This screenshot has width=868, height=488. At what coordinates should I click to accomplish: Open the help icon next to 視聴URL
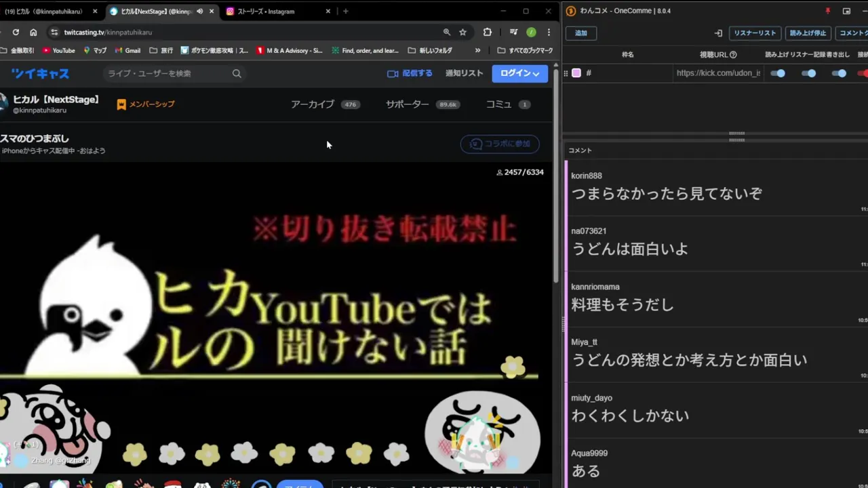coord(733,55)
